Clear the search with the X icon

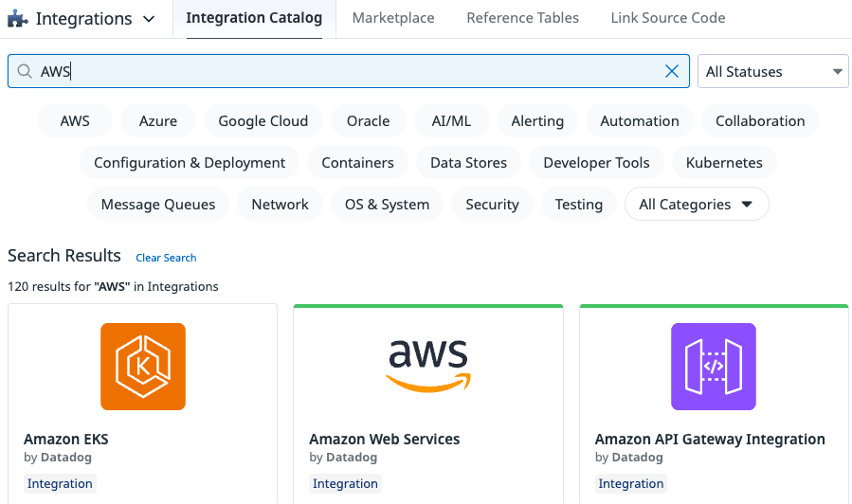click(672, 71)
